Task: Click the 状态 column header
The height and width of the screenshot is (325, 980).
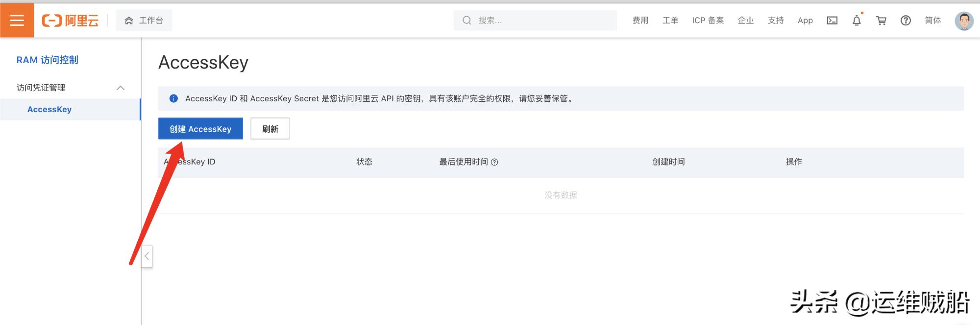Action: tap(364, 162)
